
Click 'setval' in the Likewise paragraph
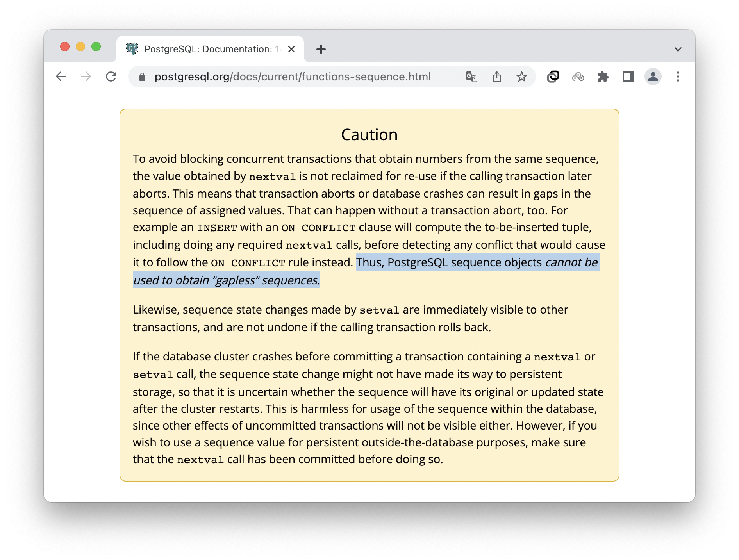[379, 310]
